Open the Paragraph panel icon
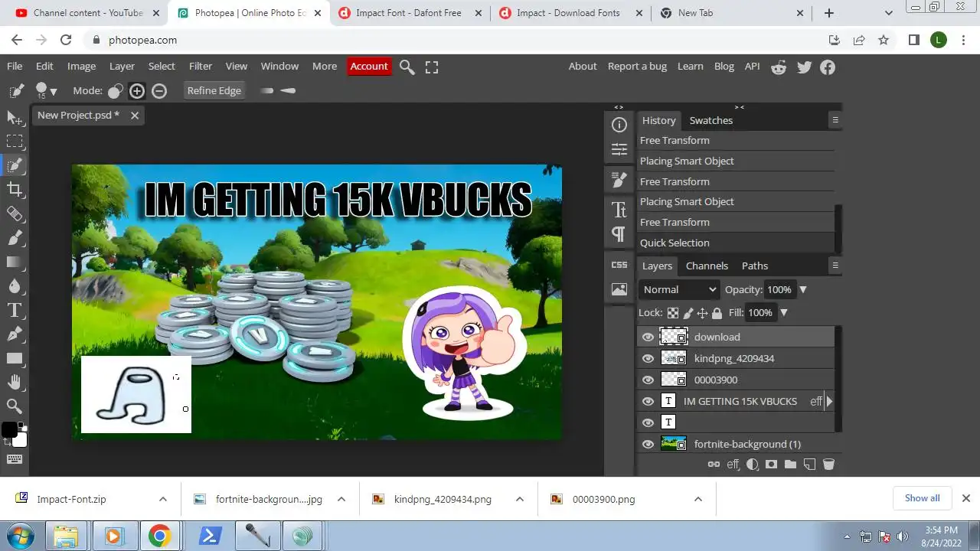The height and width of the screenshot is (551, 980). (619, 233)
